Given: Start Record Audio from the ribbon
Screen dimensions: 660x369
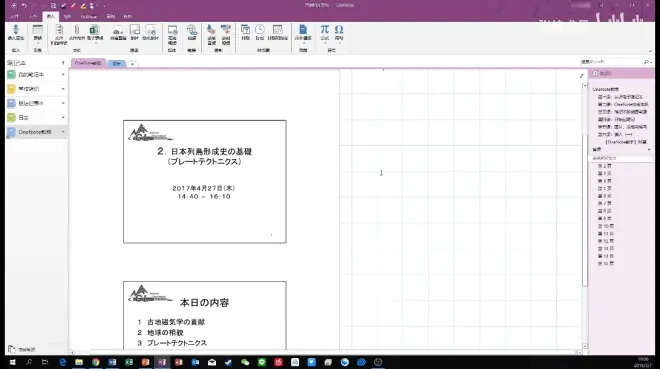Looking at the screenshot, I should tap(211, 35).
